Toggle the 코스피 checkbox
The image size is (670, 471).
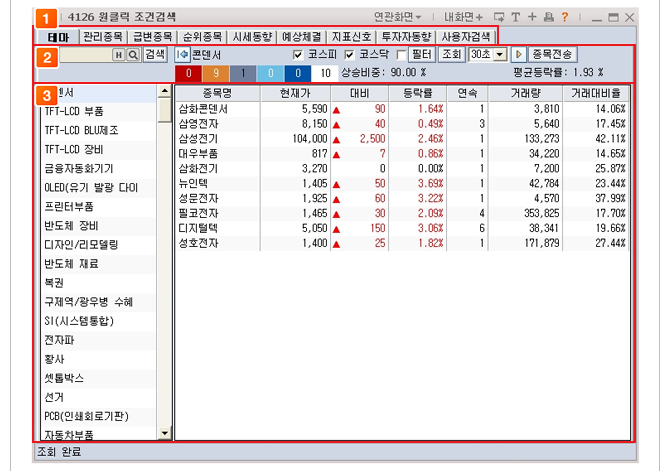click(x=298, y=55)
